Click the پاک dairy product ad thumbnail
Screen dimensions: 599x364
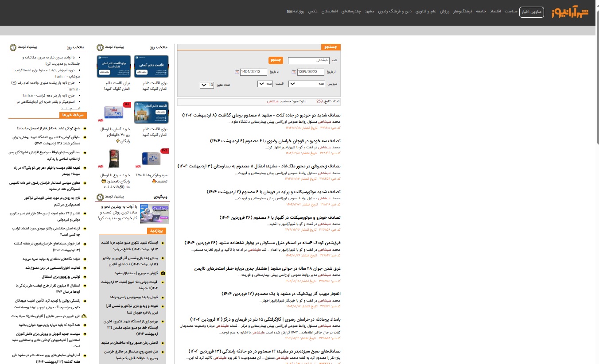(151, 159)
